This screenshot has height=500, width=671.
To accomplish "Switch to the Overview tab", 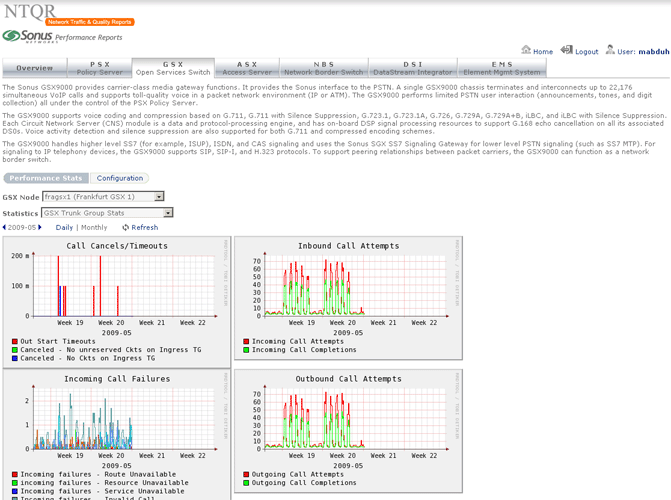I will point(34,68).
